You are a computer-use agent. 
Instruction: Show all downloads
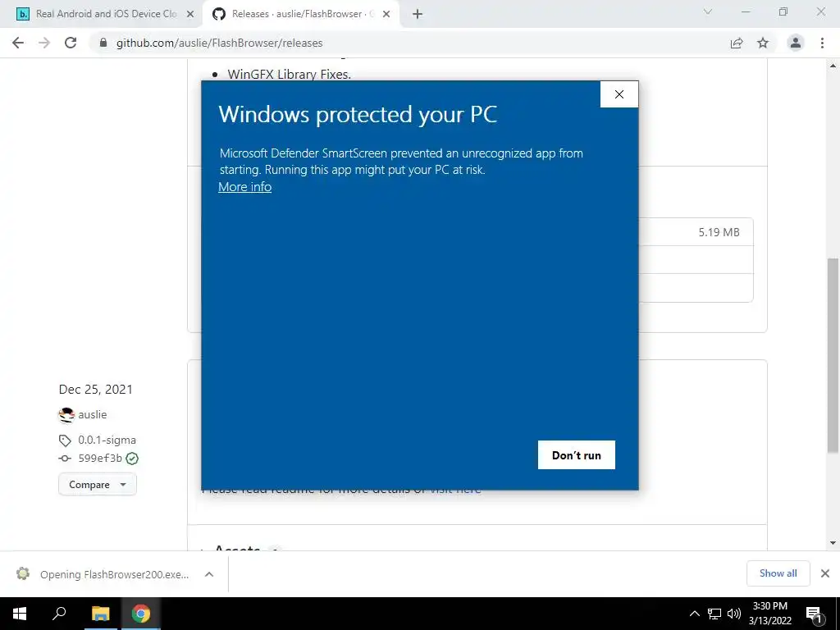click(x=778, y=573)
